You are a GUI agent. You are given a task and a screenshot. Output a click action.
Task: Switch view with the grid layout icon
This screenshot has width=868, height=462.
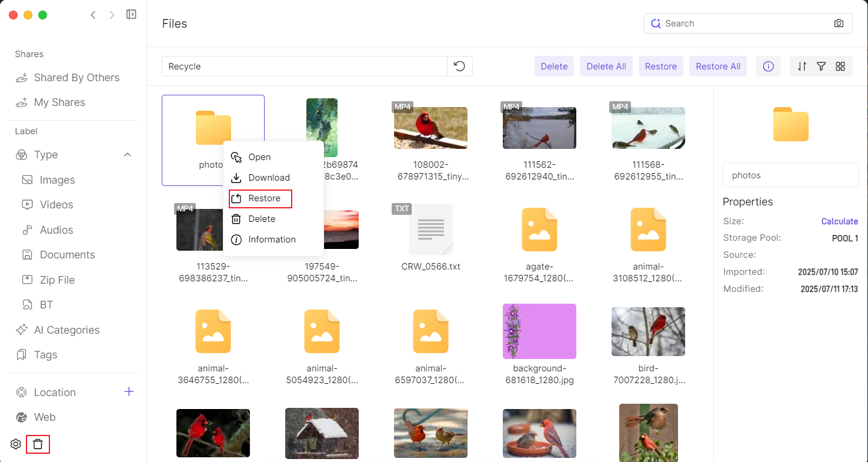pyautogui.click(x=840, y=67)
